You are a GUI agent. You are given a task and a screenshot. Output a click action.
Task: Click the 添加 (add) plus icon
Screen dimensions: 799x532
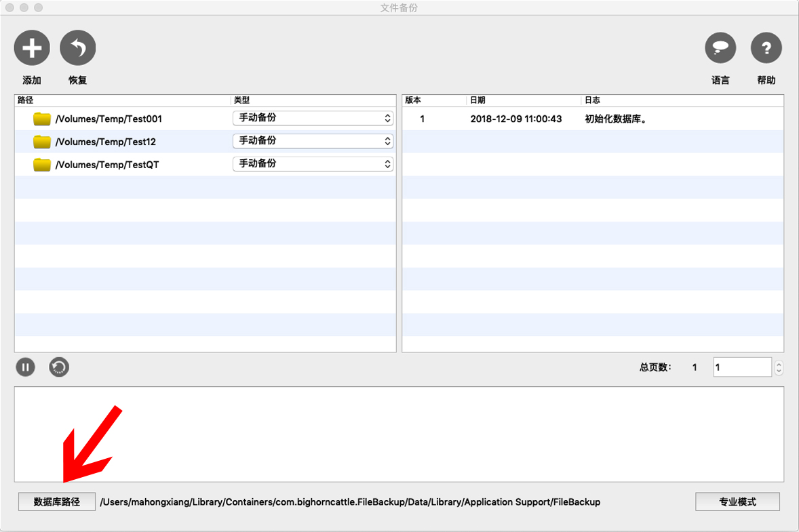point(32,48)
